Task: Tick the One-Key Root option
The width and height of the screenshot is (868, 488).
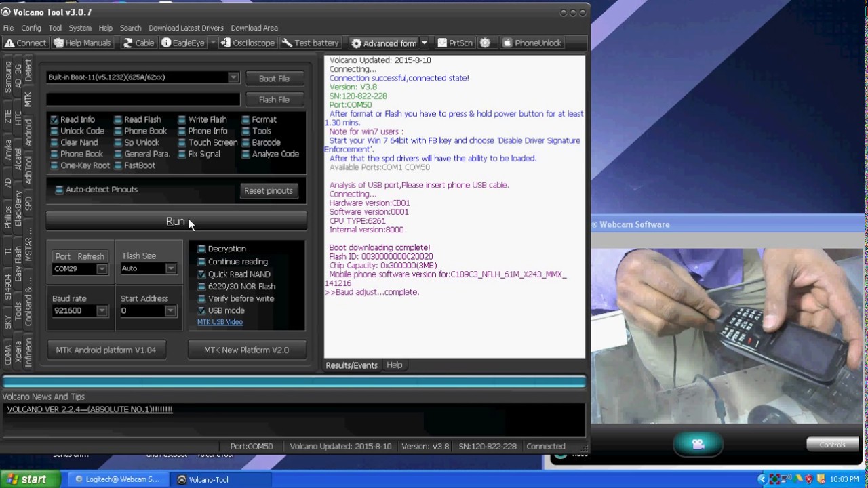Action: point(54,165)
